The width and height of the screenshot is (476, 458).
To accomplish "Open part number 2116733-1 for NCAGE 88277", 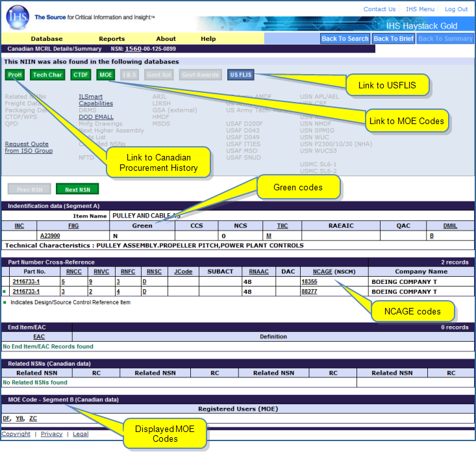I will point(26,292).
